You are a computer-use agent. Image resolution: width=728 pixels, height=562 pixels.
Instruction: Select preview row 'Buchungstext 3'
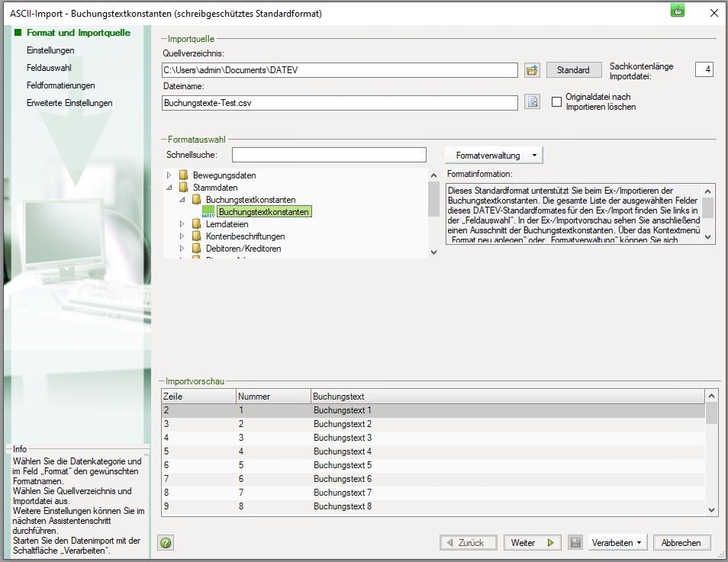[433, 438]
